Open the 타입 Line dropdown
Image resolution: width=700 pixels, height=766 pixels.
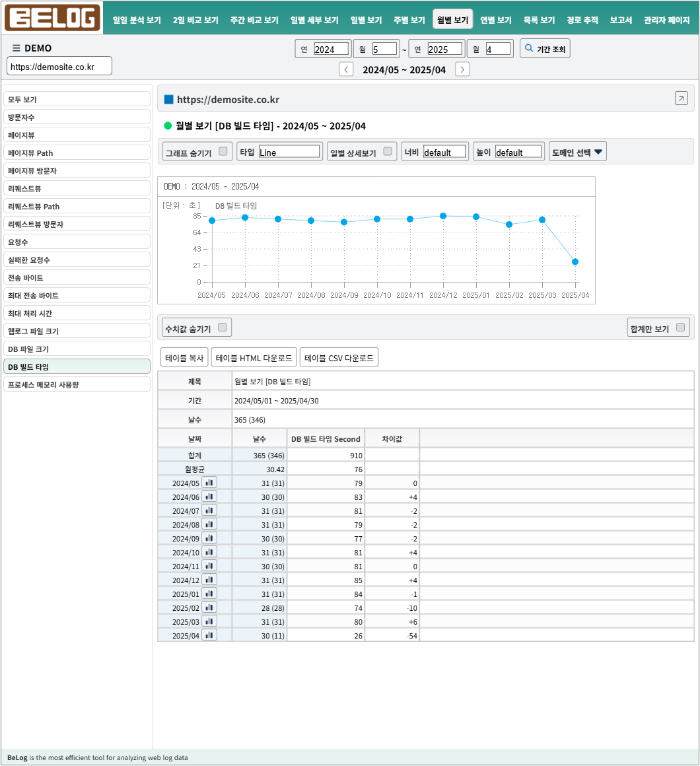click(x=289, y=152)
